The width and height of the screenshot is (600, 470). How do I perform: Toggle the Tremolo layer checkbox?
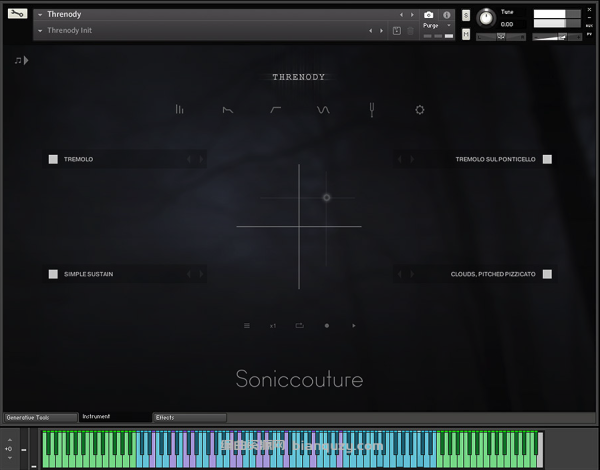tap(53, 159)
